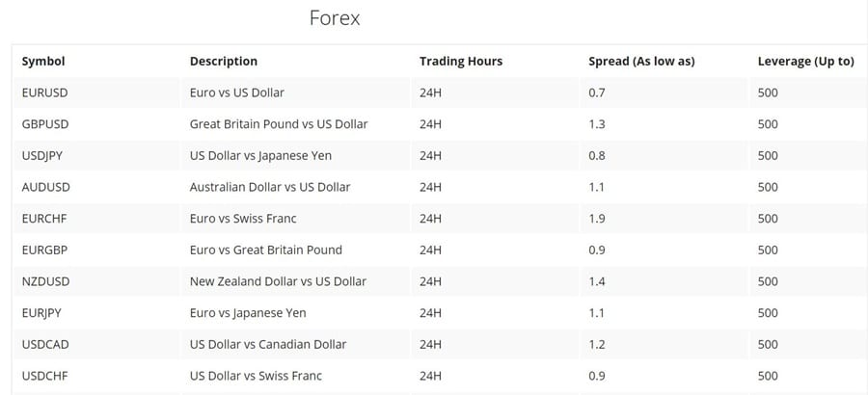Viewport: 868px width, 395px height.
Task: Select the USDCAD symbol cell
Action: pyautogui.click(x=46, y=344)
